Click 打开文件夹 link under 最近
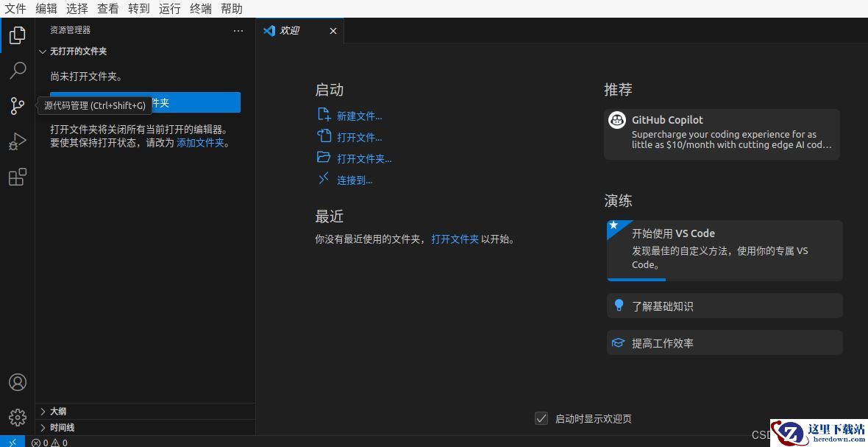The image size is (868, 447). [x=455, y=239]
